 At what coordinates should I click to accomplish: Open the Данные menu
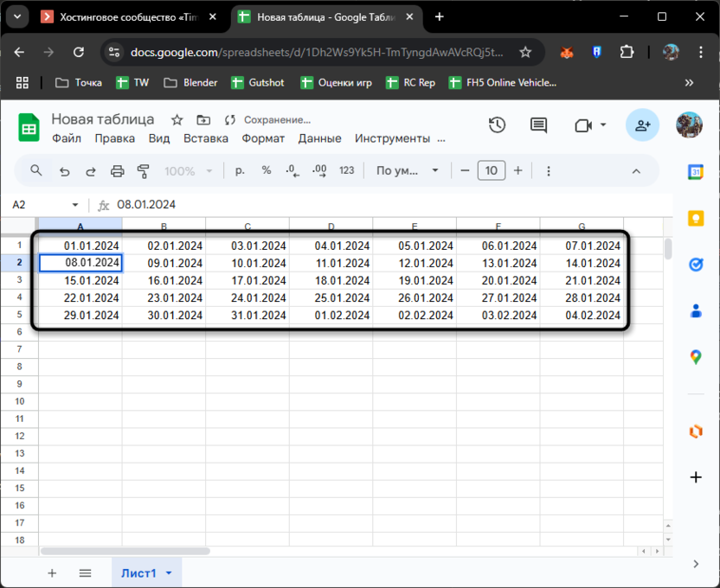pos(319,138)
